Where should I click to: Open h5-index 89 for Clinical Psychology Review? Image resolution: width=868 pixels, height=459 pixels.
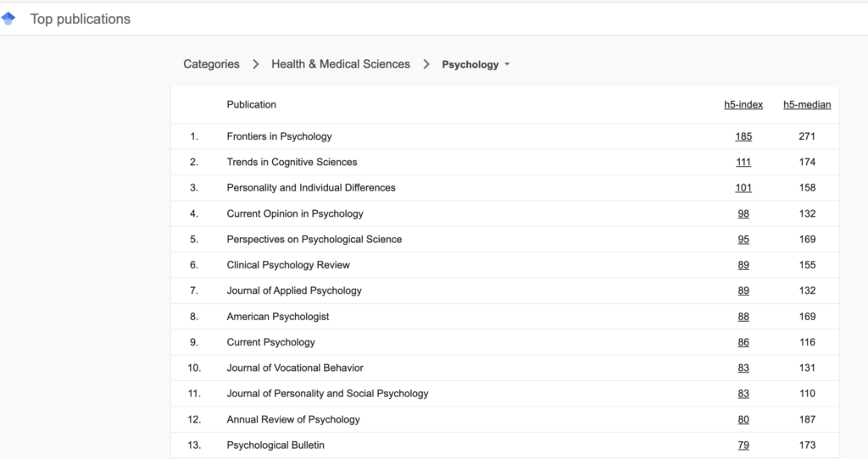(743, 265)
